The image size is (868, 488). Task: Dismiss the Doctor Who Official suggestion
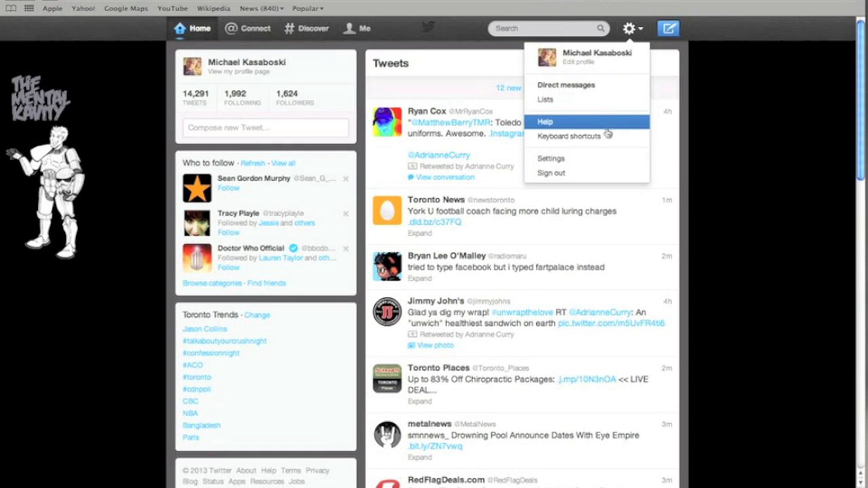click(x=346, y=249)
